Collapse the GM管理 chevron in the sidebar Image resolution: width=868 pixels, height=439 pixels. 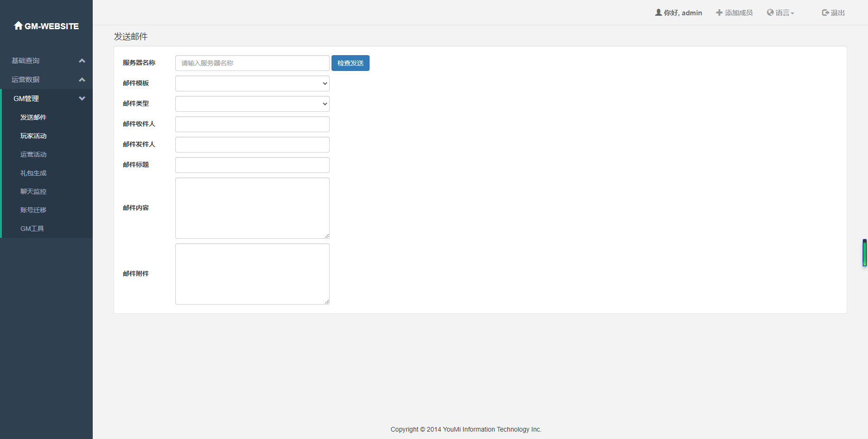pos(82,98)
